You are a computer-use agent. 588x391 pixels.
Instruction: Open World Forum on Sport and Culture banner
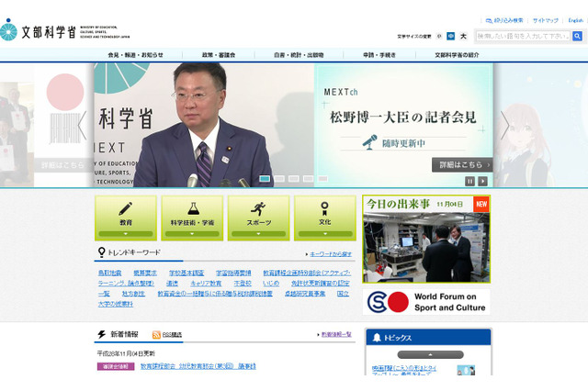[x=426, y=302]
